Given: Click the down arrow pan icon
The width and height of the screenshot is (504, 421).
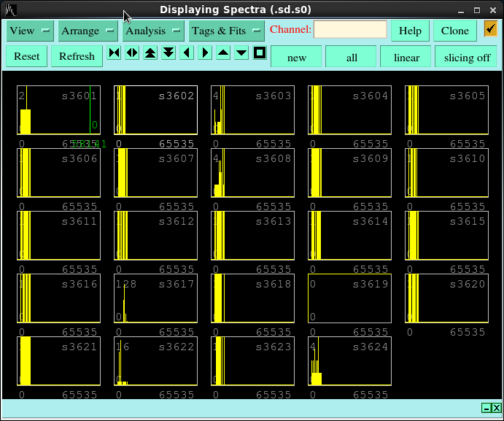Looking at the screenshot, I should click(x=241, y=53).
